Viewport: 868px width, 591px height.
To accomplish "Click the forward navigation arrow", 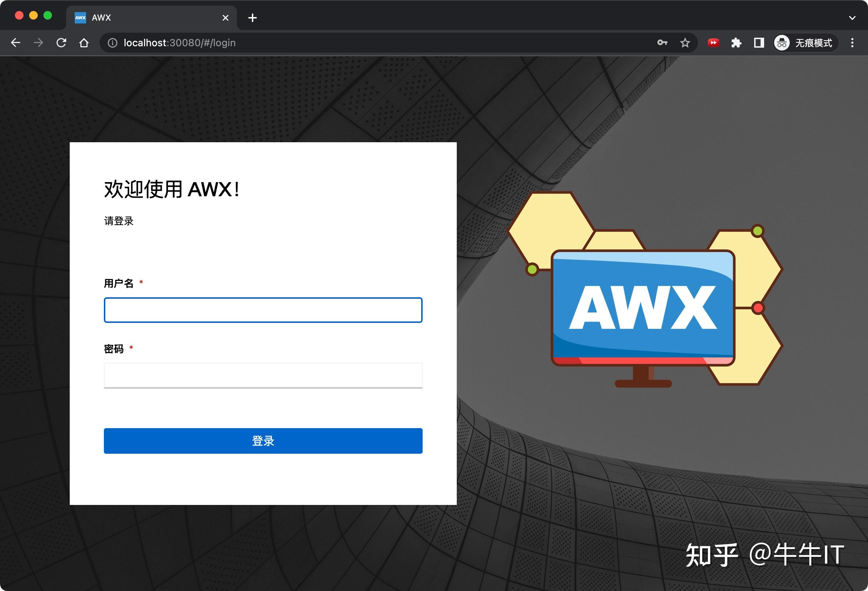I will coord(38,43).
